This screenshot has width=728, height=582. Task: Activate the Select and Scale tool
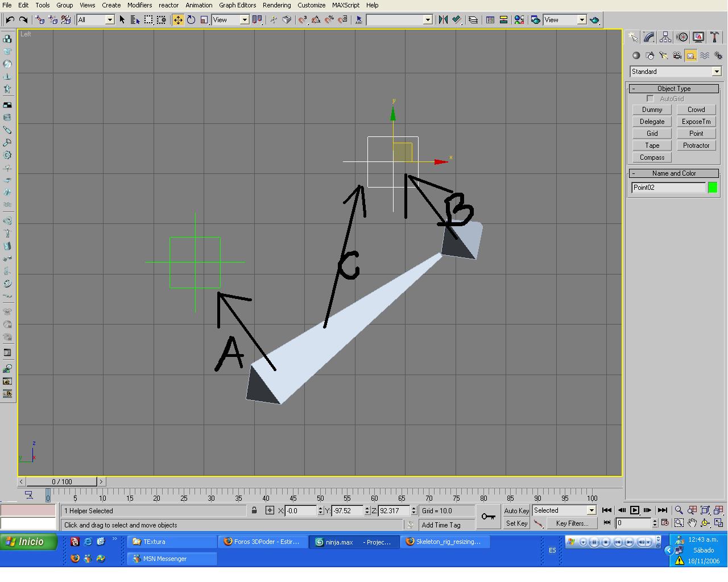[205, 20]
